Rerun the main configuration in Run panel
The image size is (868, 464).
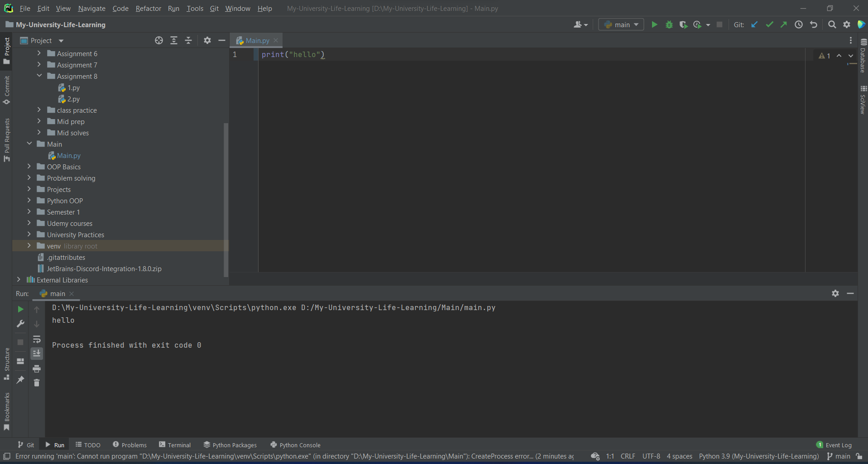tap(20, 309)
